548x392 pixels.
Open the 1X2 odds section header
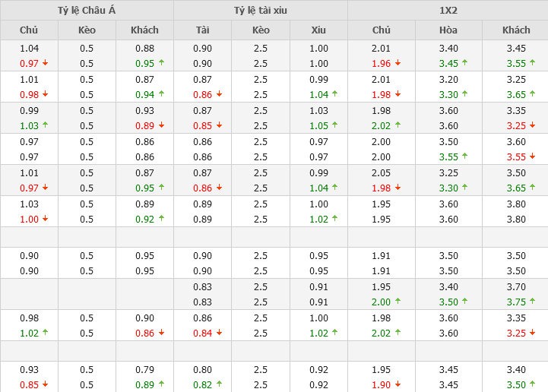point(448,10)
